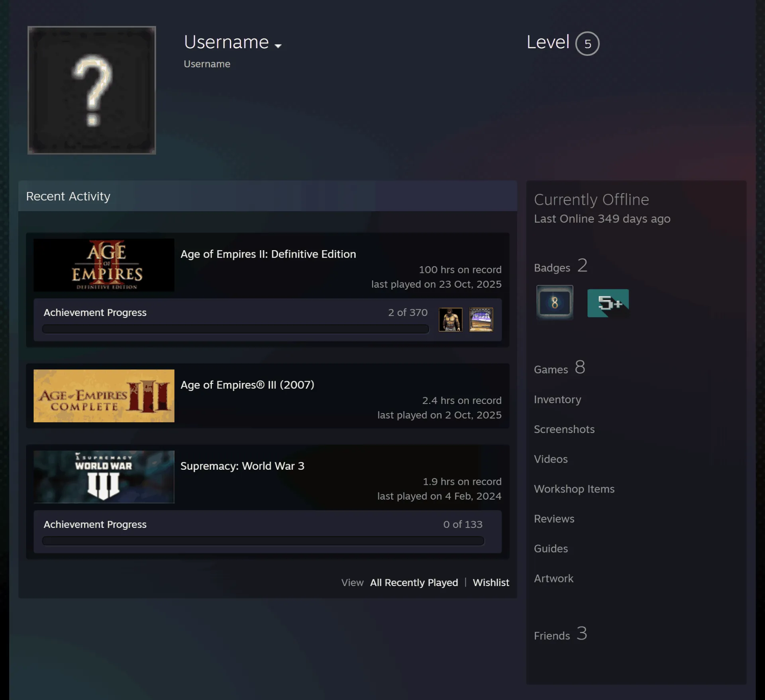The height and width of the screenshot is (700, 765).
Task: Click Achievement Progress for Supremacy World War 3
Action: pos(95,525)
